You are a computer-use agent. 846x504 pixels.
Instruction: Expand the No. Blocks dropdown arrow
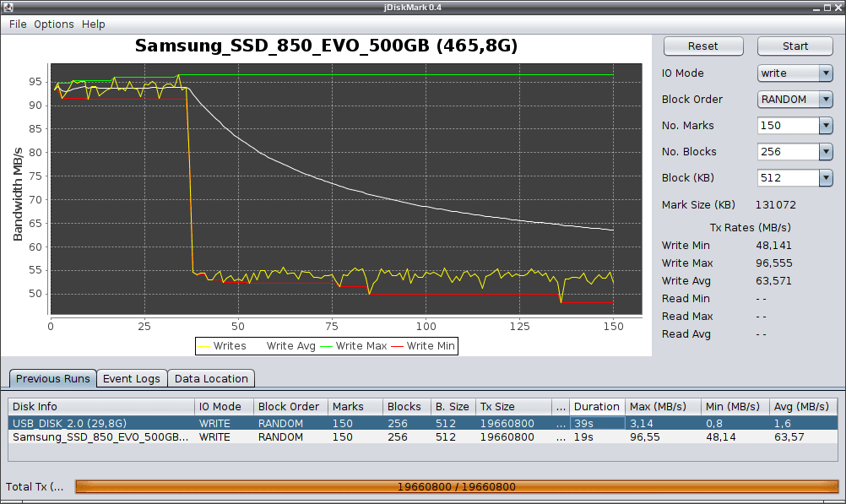pos(826,152)
